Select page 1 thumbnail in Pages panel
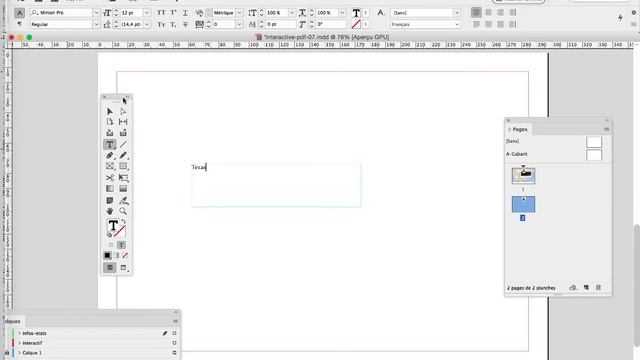The width and height of the screenshot is (640, 360). click(523, 176)
